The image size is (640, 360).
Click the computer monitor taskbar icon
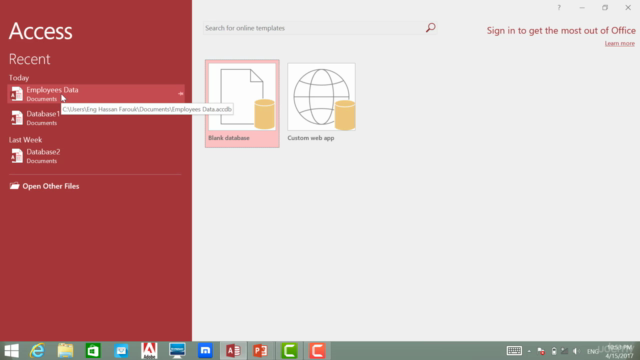pyautogui.click(x=177, y=351)
